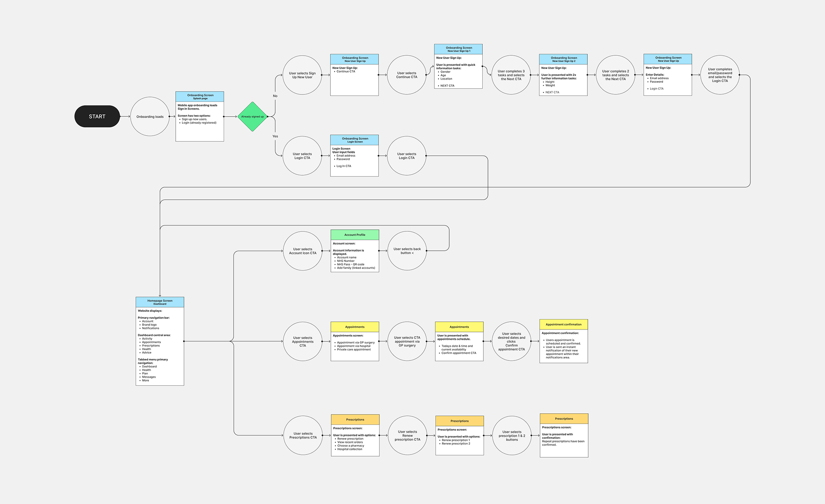This screenshot has width=825, height=504.
Task: Select User selects Appointments CTA circle
Action: 303,341
